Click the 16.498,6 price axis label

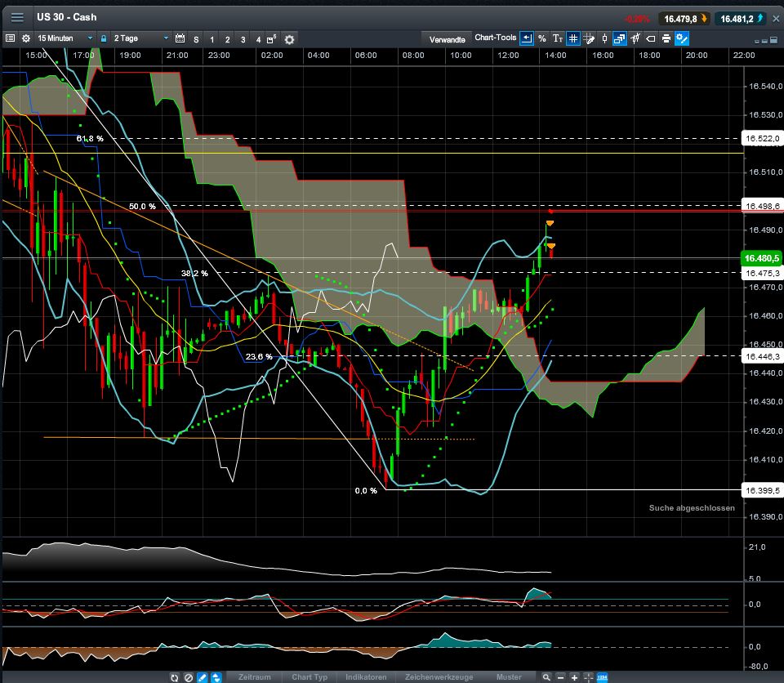pos(762,206)
